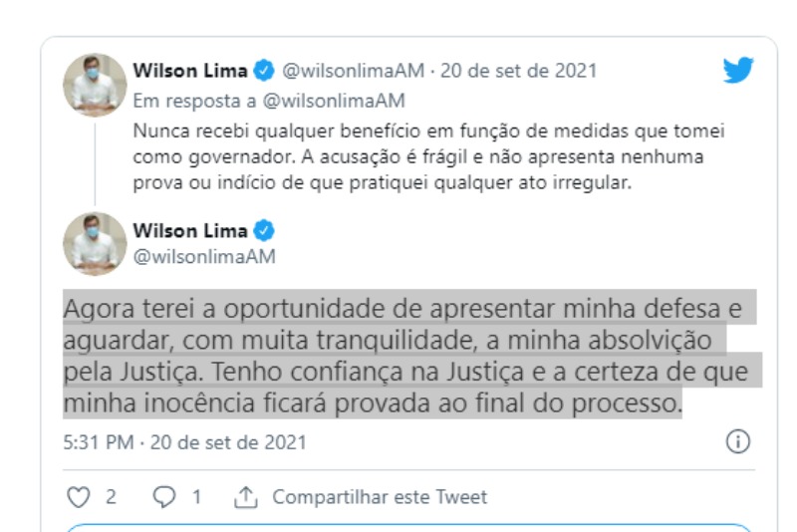Click 'Compartilhar este Tweet' link
This screenshot has height=532, width=797.
point(380,497)
